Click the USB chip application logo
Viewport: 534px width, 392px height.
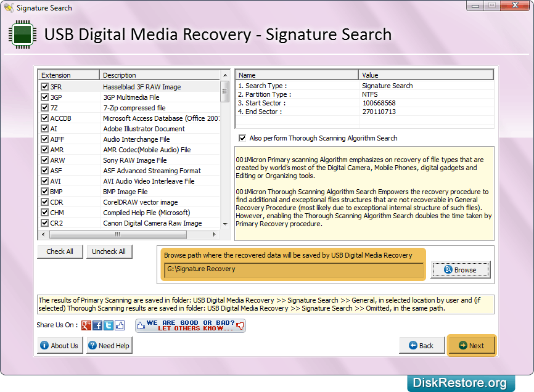tap(22, 35)
